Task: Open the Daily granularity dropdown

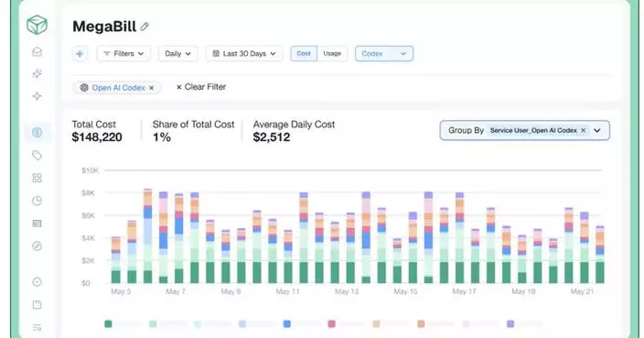Action: (x=177, y=53)
